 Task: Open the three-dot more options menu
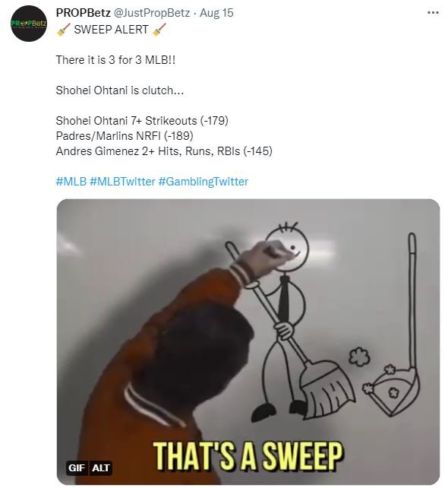[x=433, y=13]
